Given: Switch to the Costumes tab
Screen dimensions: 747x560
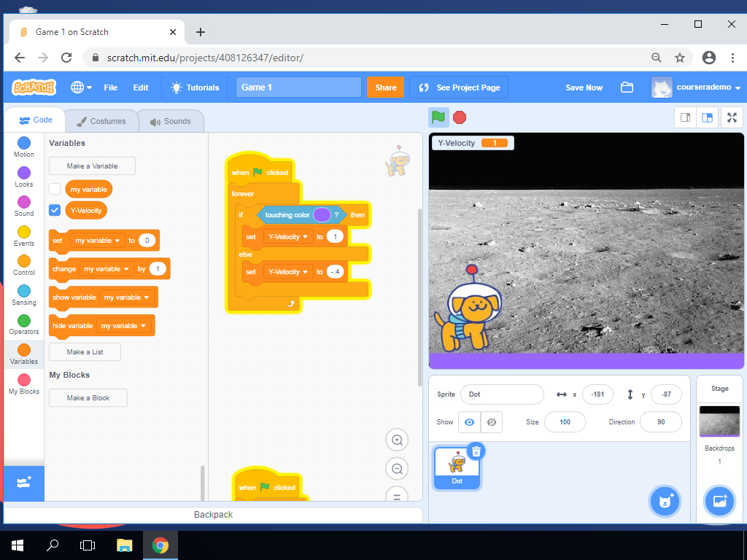Looking at the screenshot, I should click(101, 121).
